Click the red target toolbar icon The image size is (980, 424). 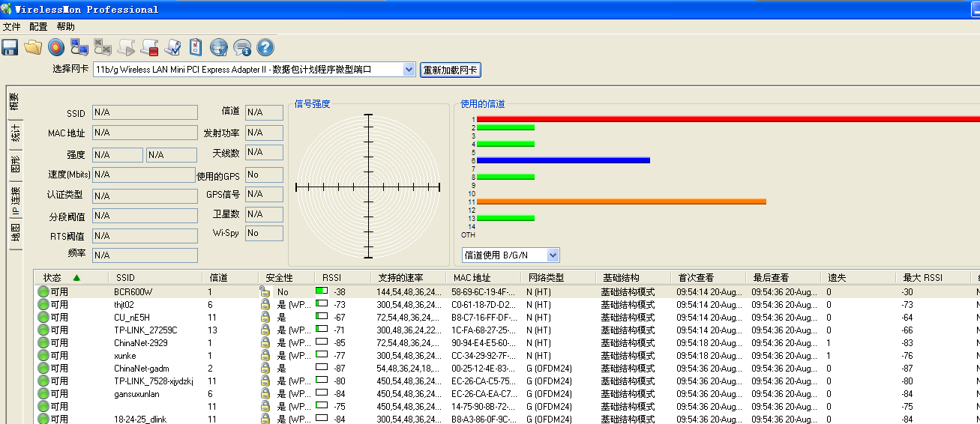pyautogui.click(x=56, y=48)
